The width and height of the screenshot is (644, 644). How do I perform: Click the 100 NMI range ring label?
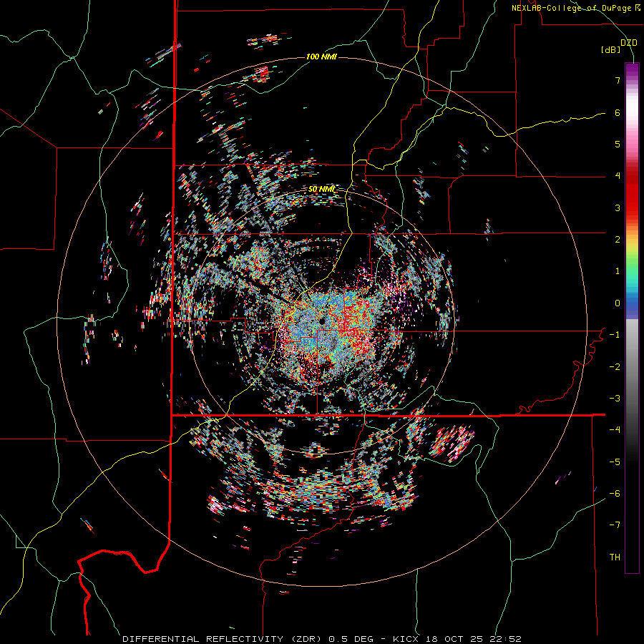tap(321, 57)
